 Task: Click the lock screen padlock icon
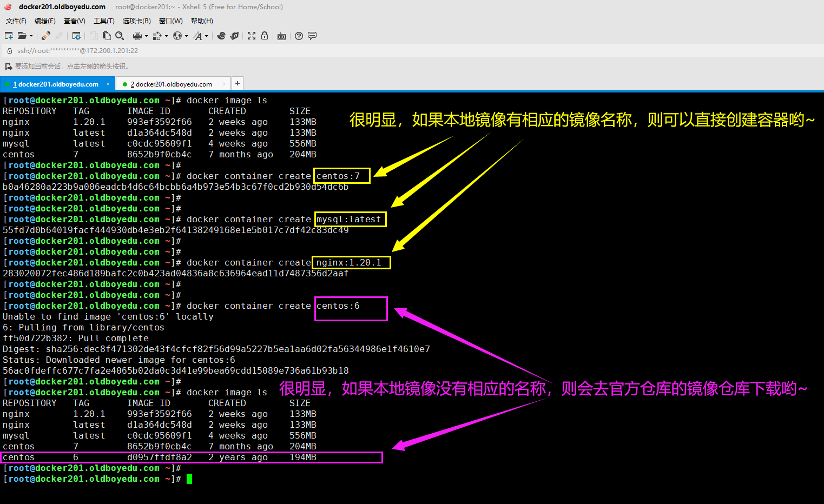pos(265,36)
